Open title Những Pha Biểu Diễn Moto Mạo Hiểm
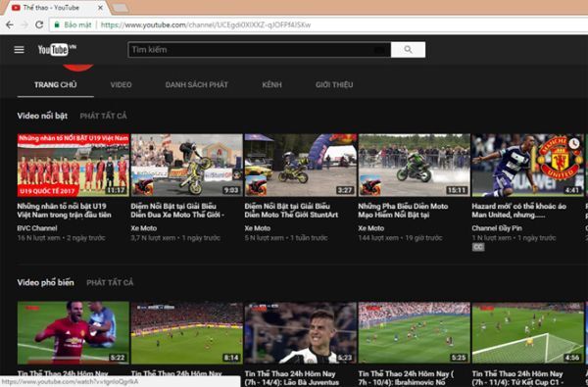588x387 pixels. [403, 211]
